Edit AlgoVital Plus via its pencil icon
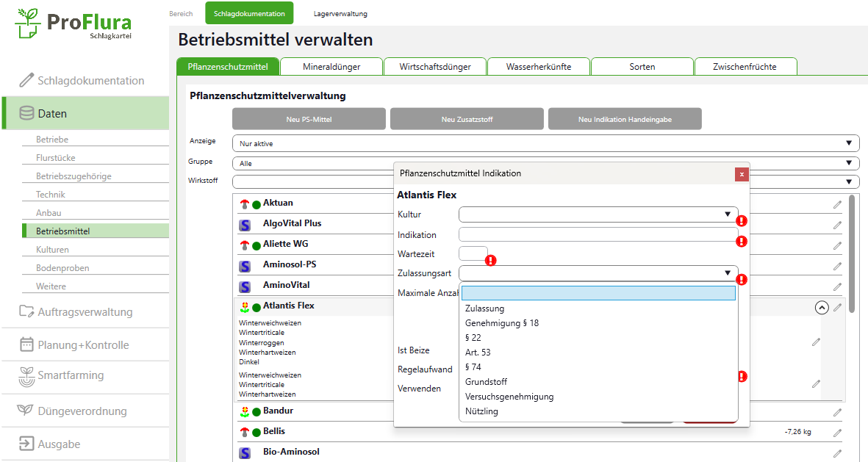The height and width of the screenshot is (462, 868). click(x=837, y=225)
